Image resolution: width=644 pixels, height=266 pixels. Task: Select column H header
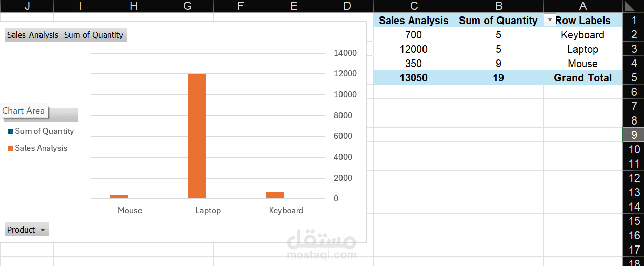(x=134, y=6)
